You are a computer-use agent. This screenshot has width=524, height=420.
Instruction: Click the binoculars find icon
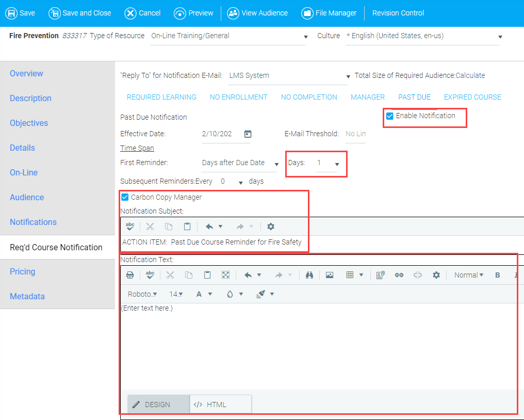pyautogui.click(x=309, y=275)
